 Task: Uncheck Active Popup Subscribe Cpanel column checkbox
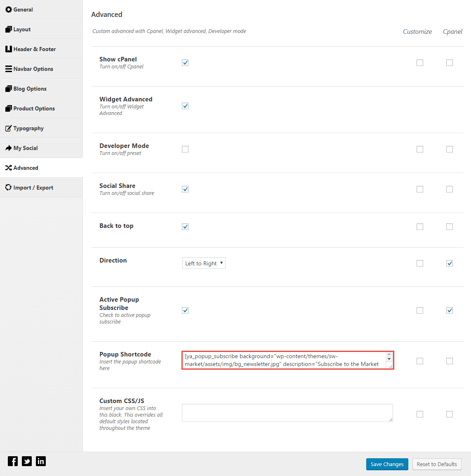450,310
